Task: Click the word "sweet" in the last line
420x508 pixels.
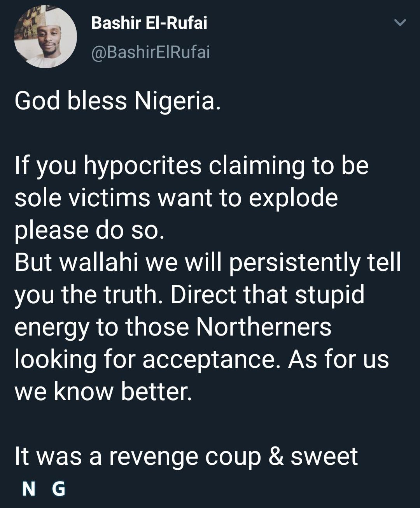Action: pos(324,456)
